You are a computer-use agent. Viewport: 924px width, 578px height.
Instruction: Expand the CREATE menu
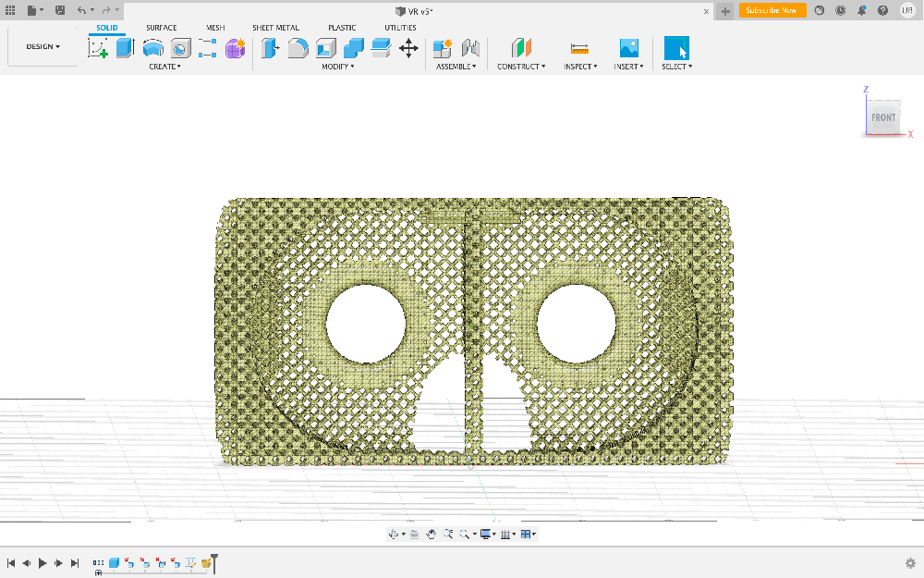(x=164, y=67)
